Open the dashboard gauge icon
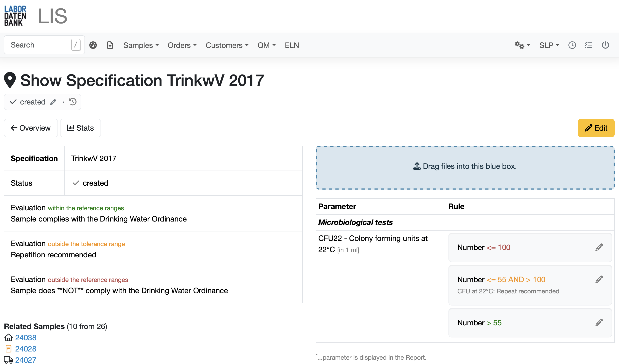The image size is (619, 364). [x=93, y=45]
